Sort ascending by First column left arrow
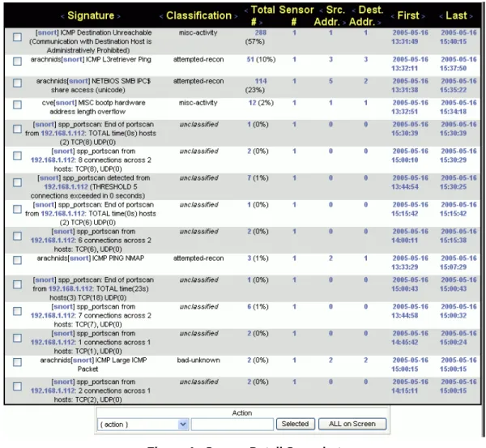Image resolution: width=486 pixels, height=448 pixels. click(393, 16)
